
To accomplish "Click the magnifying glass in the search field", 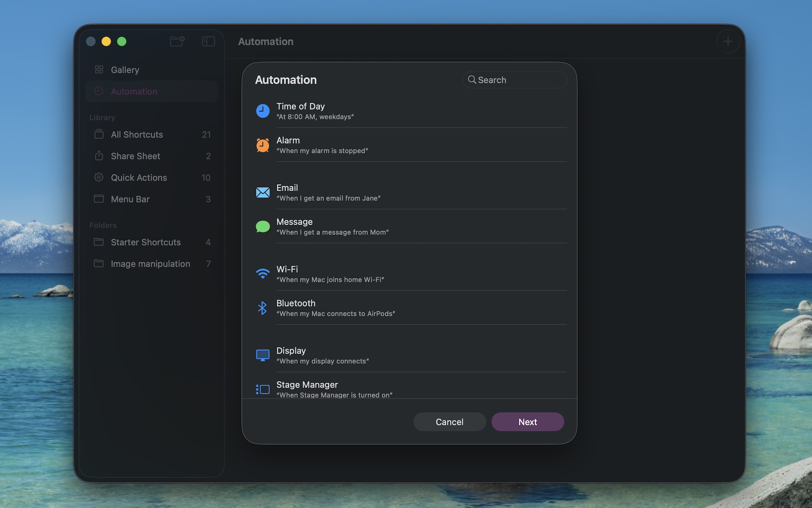I will (472, 80).
